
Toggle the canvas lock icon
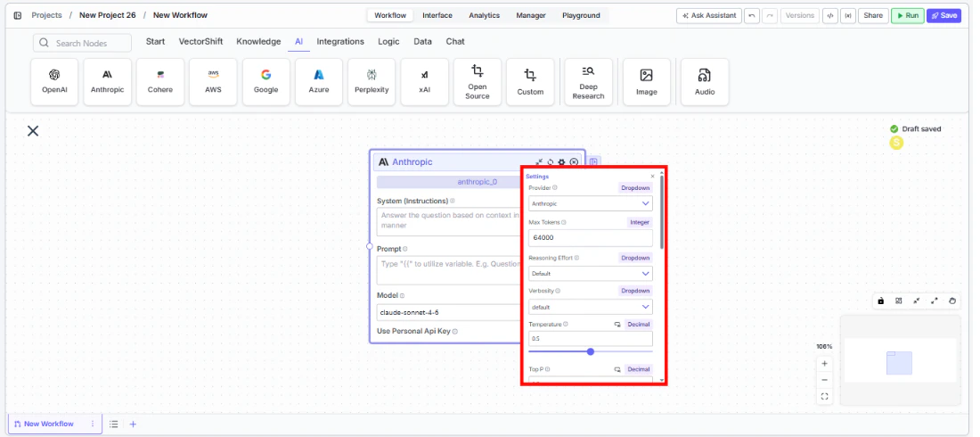[x=880, y=301]
